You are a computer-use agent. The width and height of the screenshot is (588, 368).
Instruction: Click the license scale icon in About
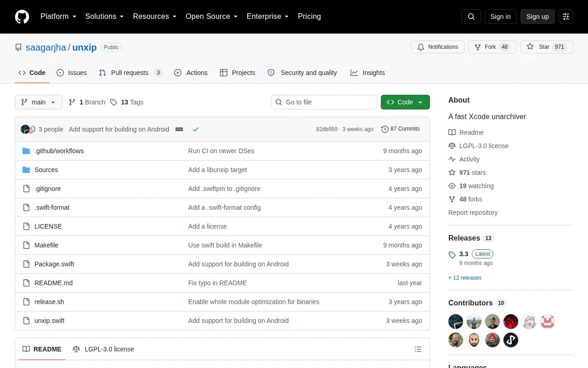(x=452, y=146)
